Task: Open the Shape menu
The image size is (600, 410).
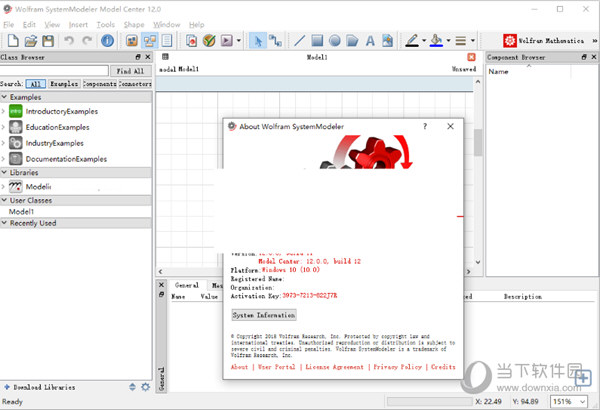Action: coord(134,25)
